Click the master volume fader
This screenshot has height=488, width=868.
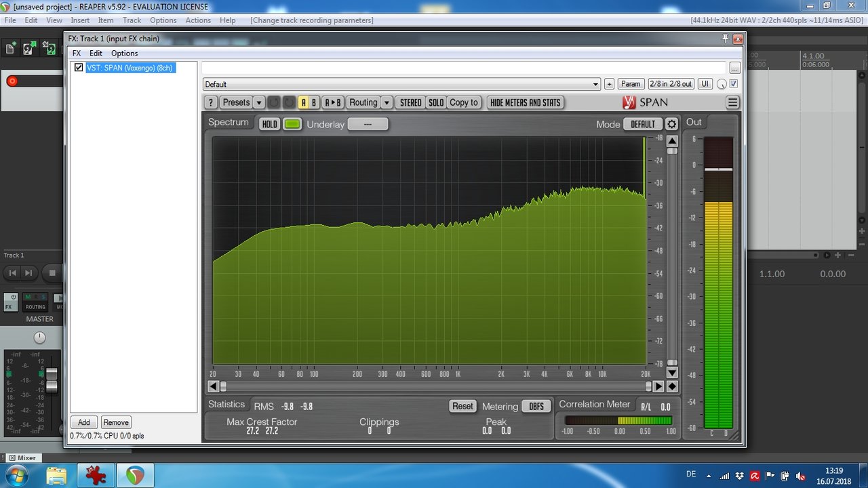(x=52, y=380)
